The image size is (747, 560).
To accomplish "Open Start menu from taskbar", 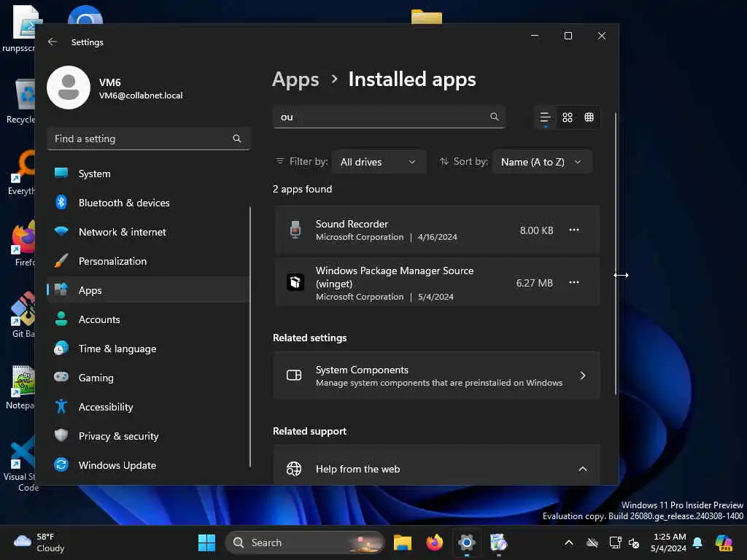I will [x=206, y=542].
